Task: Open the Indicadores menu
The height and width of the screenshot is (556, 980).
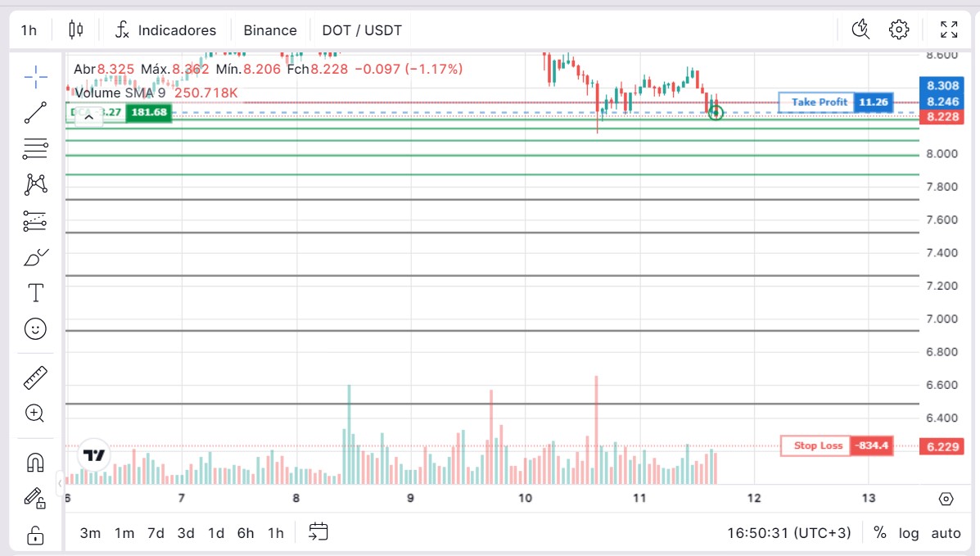Action: pyautogui.click(x=165, y=30)
